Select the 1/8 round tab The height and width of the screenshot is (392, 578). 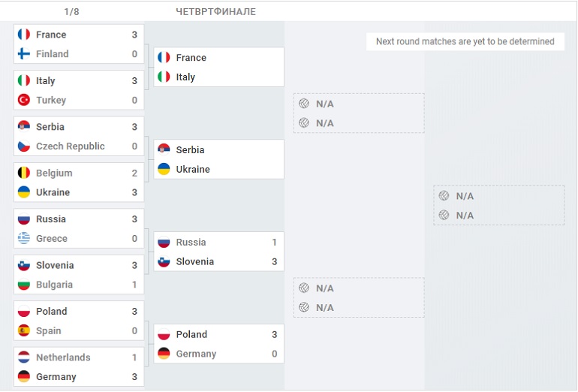[71, 11]
